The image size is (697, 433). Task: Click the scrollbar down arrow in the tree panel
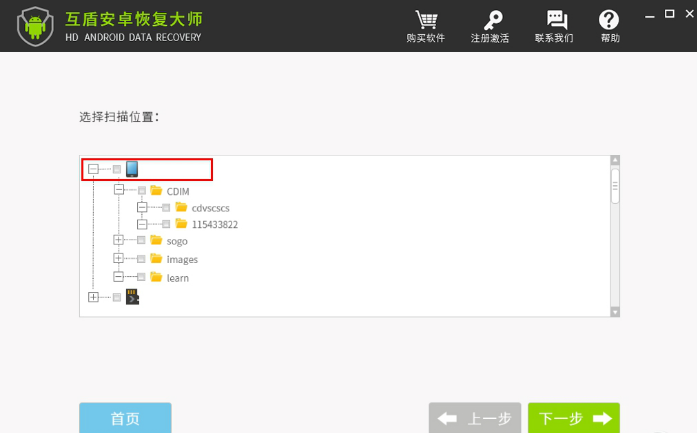pyautogui.click(x=615, y=312)
